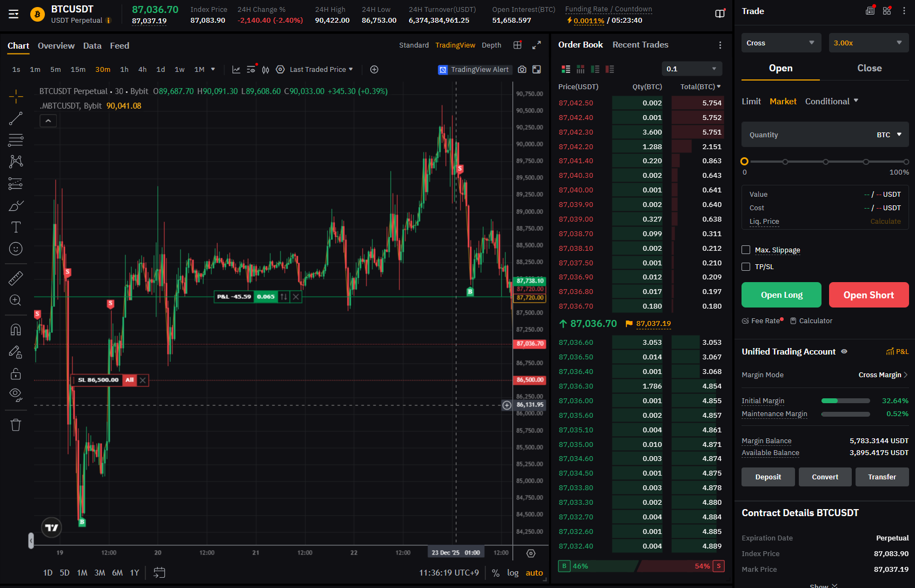Remove drawings with trash icon

(16, 425)
